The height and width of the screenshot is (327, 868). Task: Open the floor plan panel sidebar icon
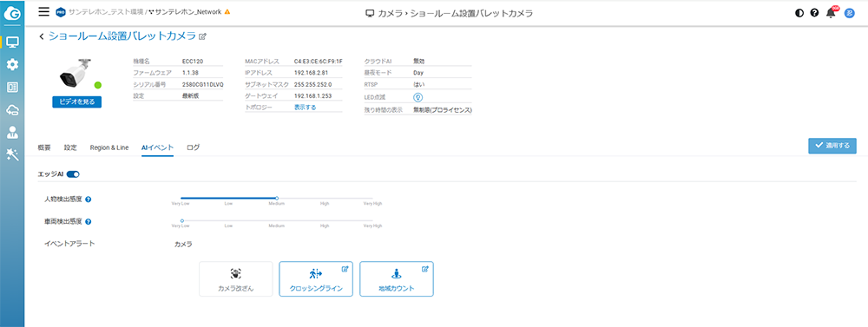click(12, 88)
